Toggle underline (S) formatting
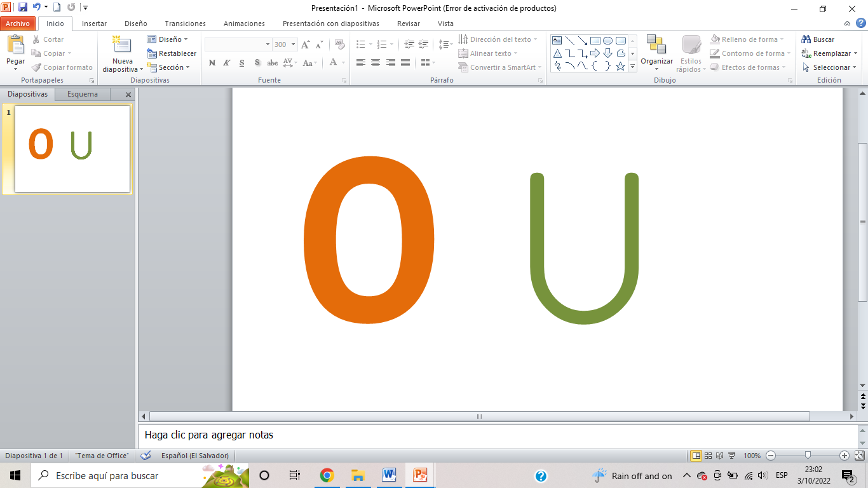868x488 pixels. [241, 63]
